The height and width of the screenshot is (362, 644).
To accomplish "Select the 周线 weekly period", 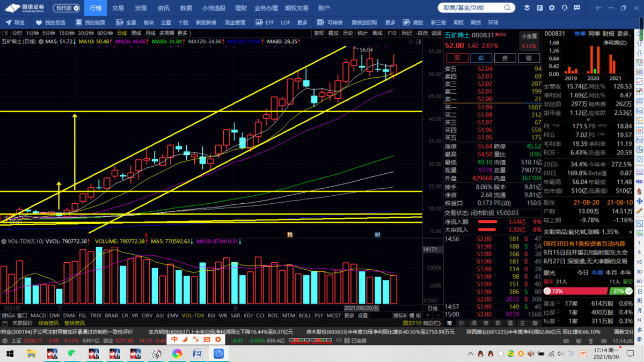I will click(136, 33).
